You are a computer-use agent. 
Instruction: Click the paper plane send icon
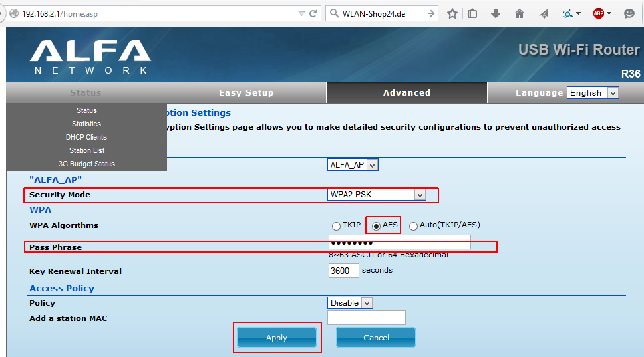[x=544, y=13]
